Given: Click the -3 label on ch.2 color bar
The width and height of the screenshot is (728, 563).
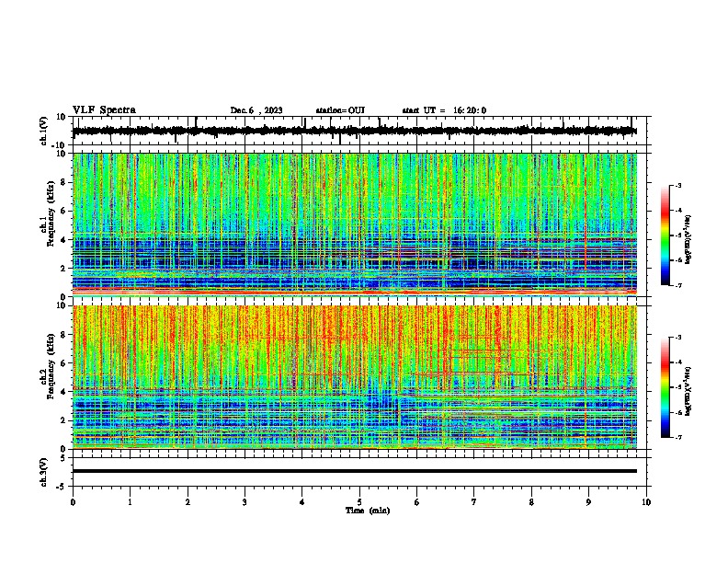Looking at the screenshot, I should pos(678,338).
